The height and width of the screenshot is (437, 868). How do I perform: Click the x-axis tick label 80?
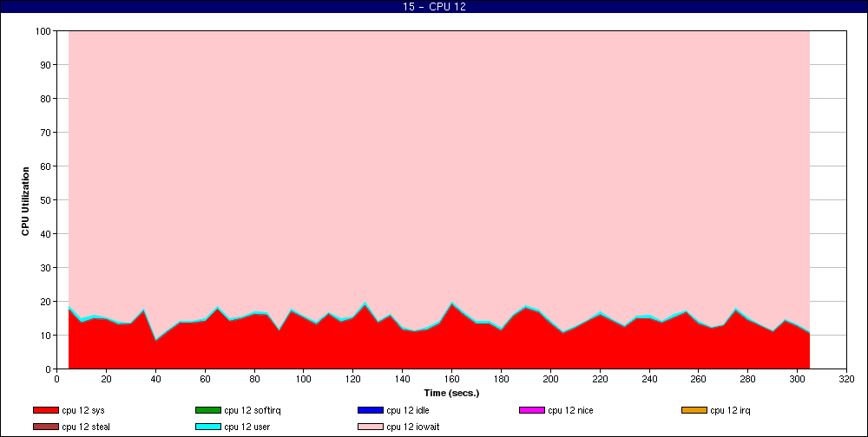(254, 379)
